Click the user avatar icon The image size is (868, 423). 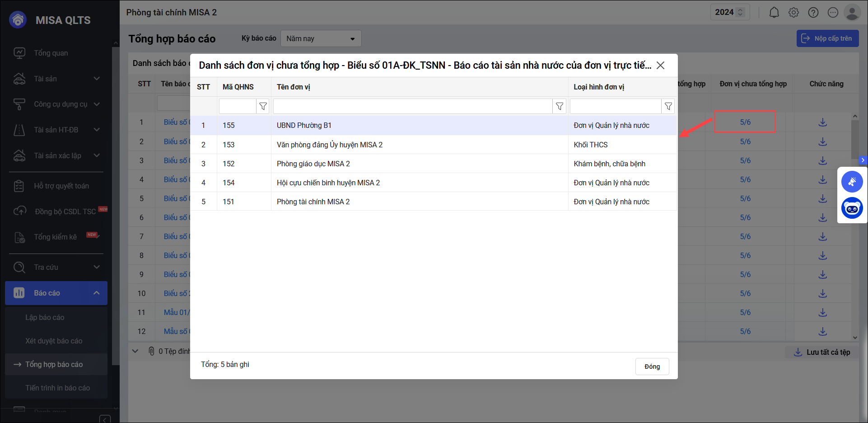click(852, 13)
